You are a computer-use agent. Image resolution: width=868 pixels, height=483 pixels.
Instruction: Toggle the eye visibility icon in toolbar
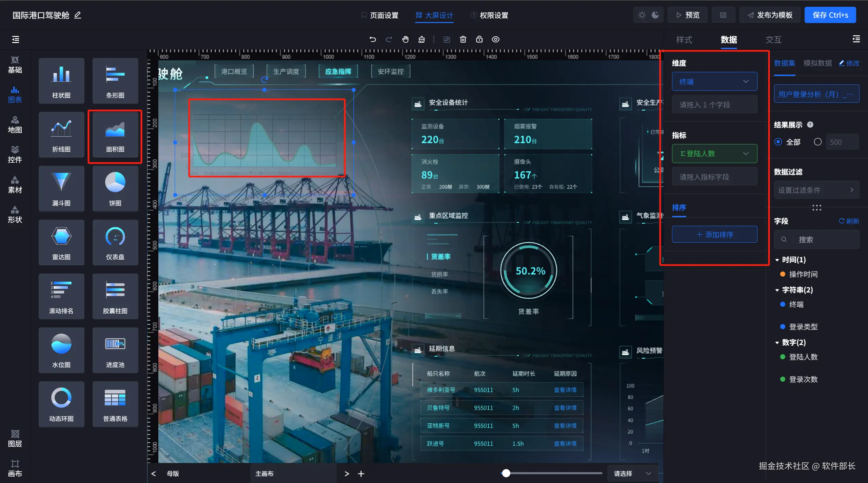495,39
